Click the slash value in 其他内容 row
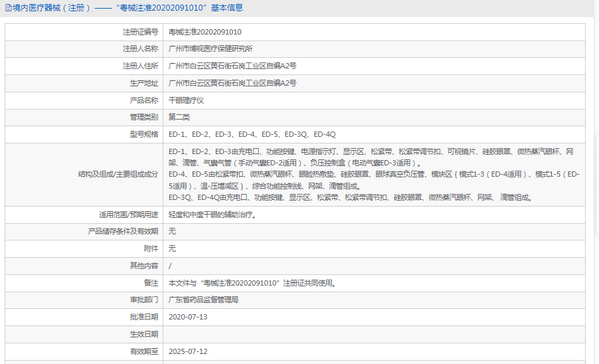This screenshot has height=364, width=599. tap(171, 266)
